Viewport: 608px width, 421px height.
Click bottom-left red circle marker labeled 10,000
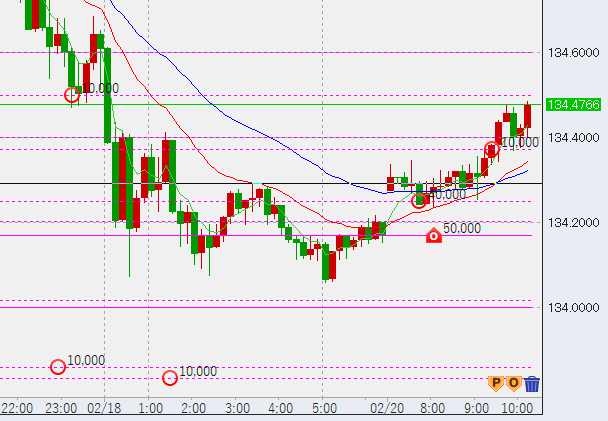58,367
